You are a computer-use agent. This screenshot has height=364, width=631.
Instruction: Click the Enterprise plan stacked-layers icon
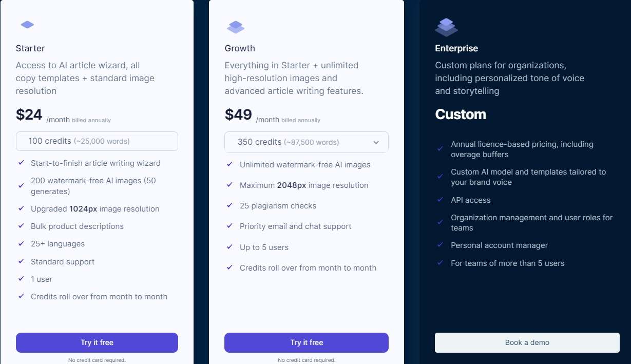click(446, 27)
